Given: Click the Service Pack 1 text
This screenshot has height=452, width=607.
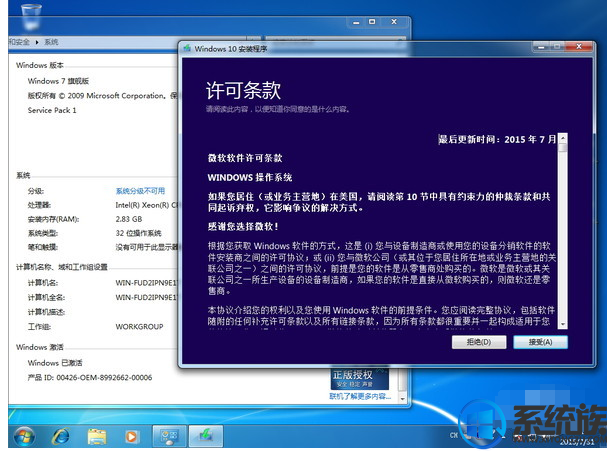Looking at the screenshot, I should point(52,110).
